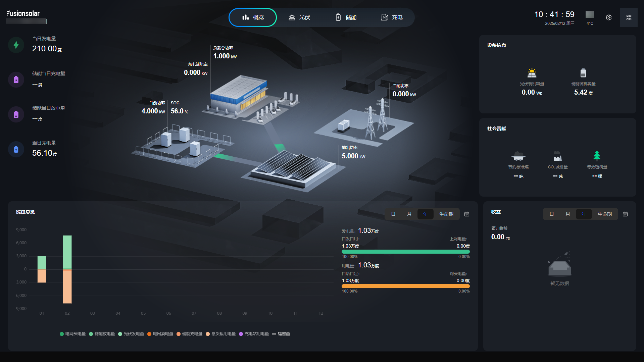Click the weather icon showing 4°C
This screenshot has height=362, width=644.
click(x=589, y=15)
